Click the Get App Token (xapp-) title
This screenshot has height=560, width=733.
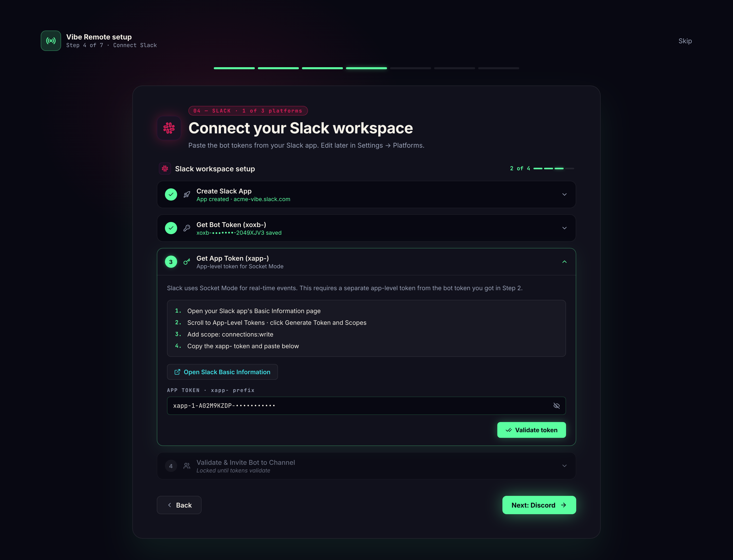[x=233, y=258]
